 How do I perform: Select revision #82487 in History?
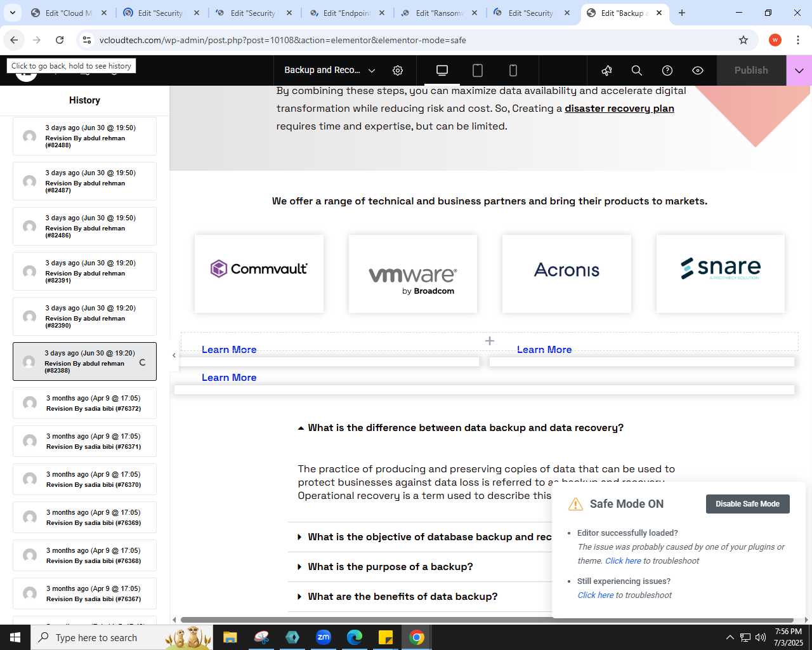[x=84, y=181]
